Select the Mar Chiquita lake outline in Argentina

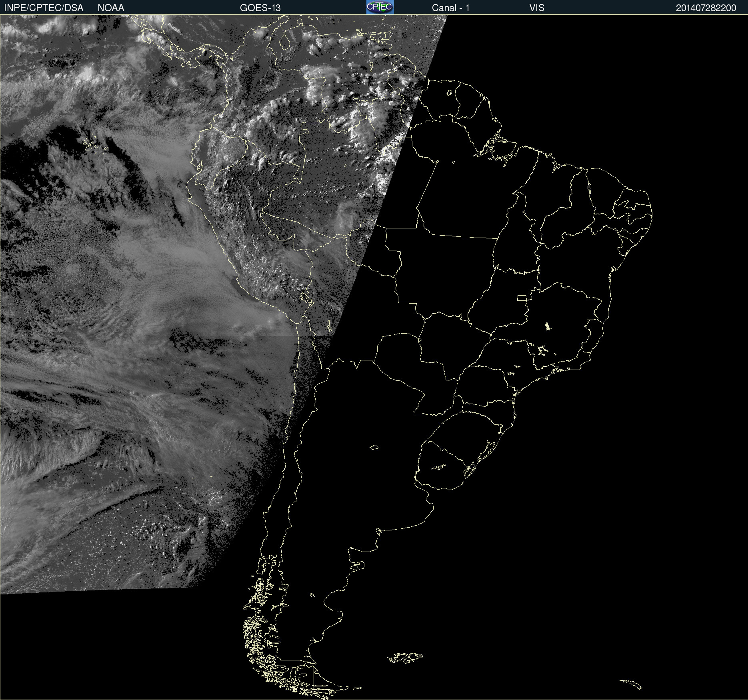[374, 447]
